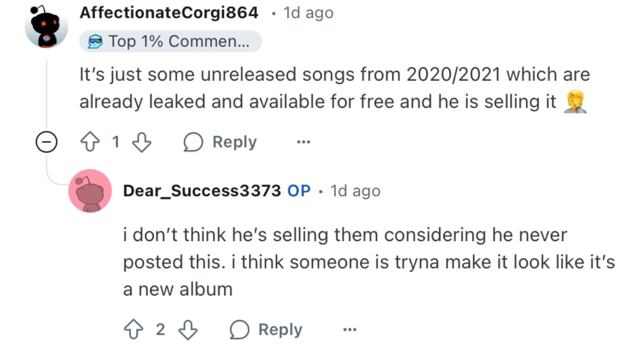Viewport: 644px width, 362px height.
Task: Click the blue OP label
Action: (299, 191)
